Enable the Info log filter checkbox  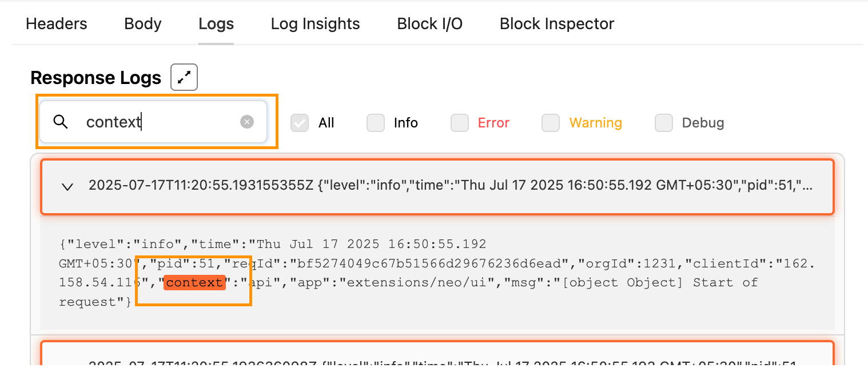coord(376,123)
